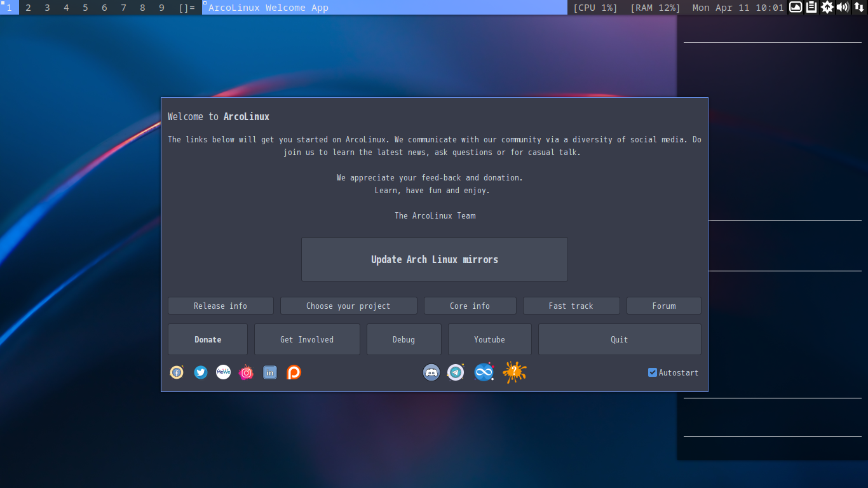Open the Patreon icon
868x488 pixels.
(294, 372)
